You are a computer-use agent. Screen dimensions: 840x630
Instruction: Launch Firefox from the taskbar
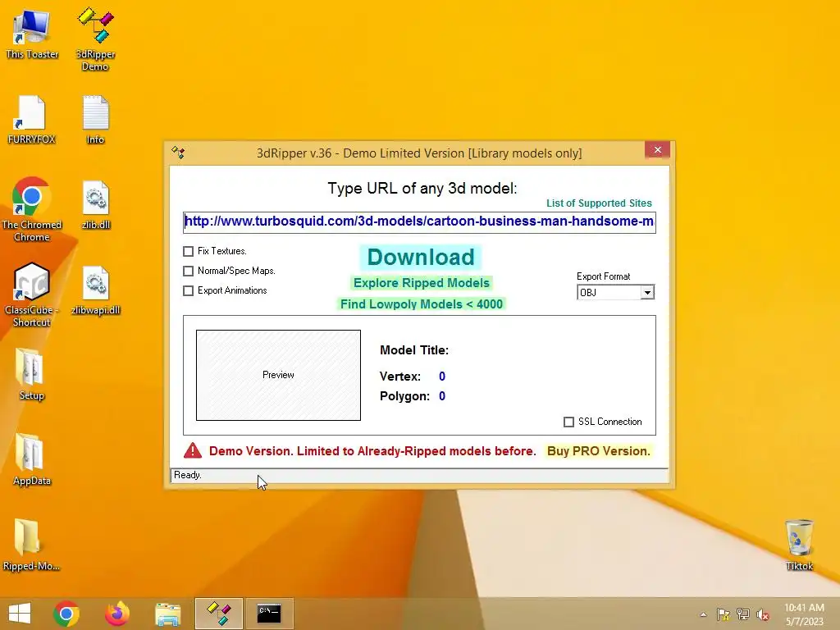coord(116,614)
